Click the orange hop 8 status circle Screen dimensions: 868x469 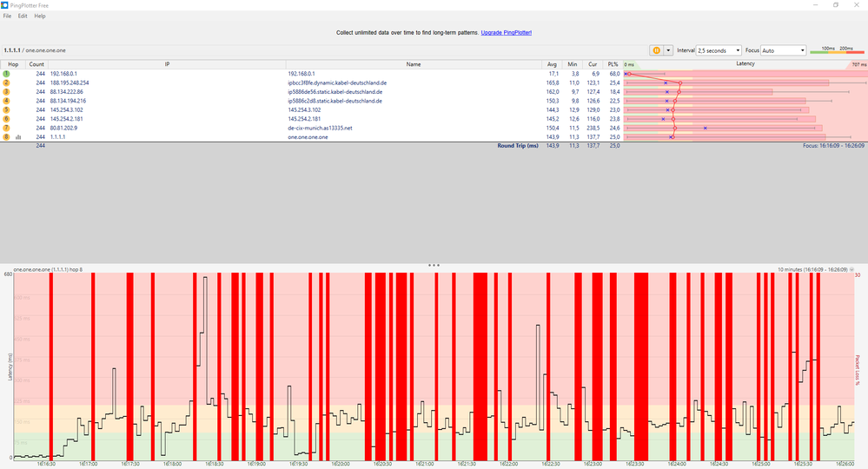6,136
